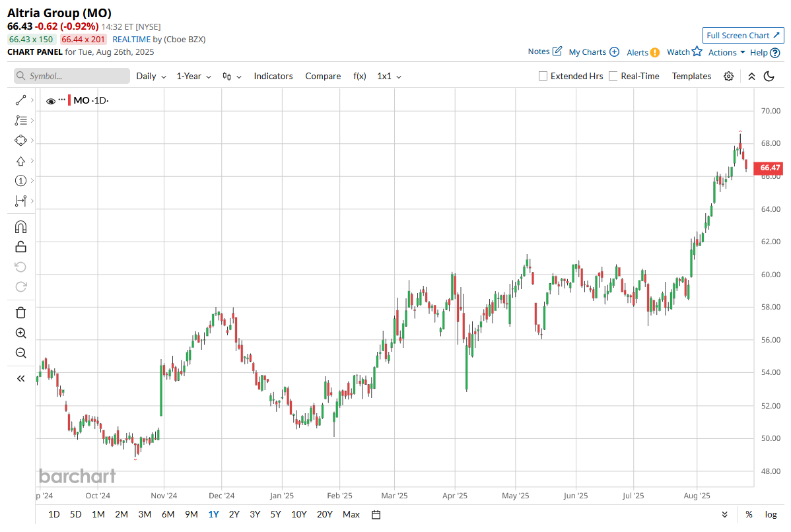Viewport: 791px width, 532px height.
Task: Expand the line tool options arrow
Action: 32,100
